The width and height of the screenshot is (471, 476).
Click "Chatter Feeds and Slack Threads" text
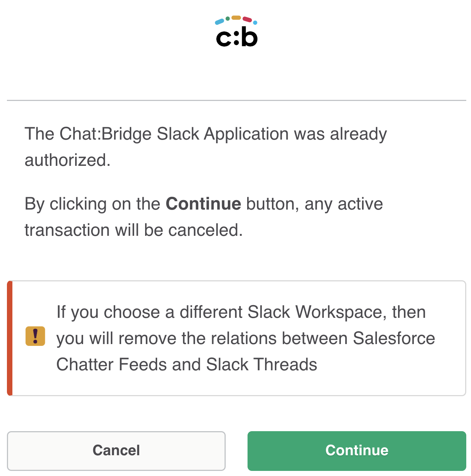point(187,364)
